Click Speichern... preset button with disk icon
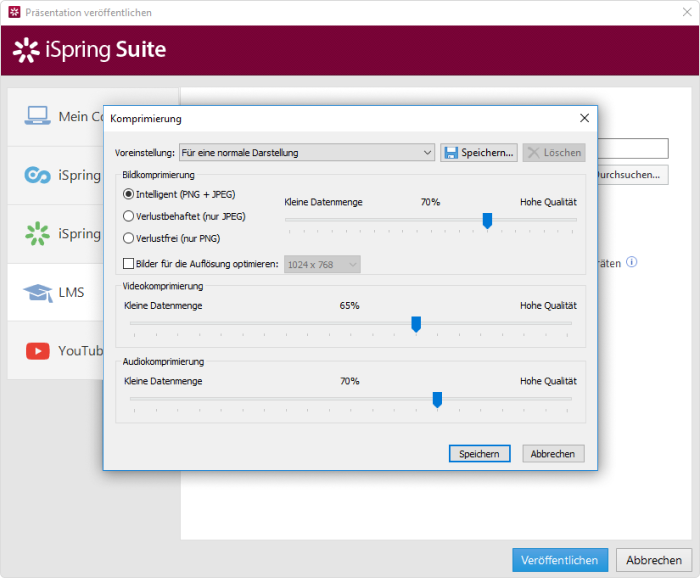This screenshot has width=700, height=578. 479,153
